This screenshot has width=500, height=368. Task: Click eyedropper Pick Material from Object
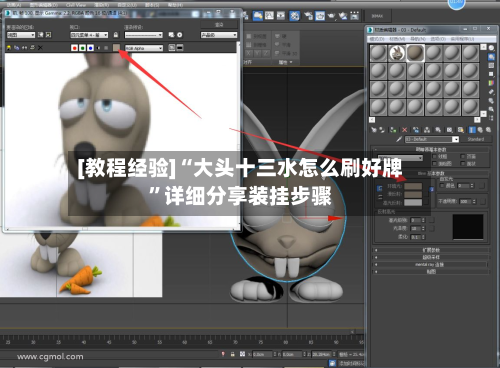tap(399, 139)
